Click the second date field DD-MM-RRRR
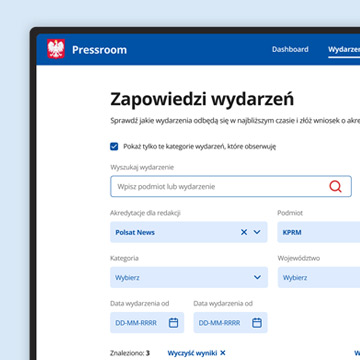Screen dimensions: 360x360 [x=230, y=322]
